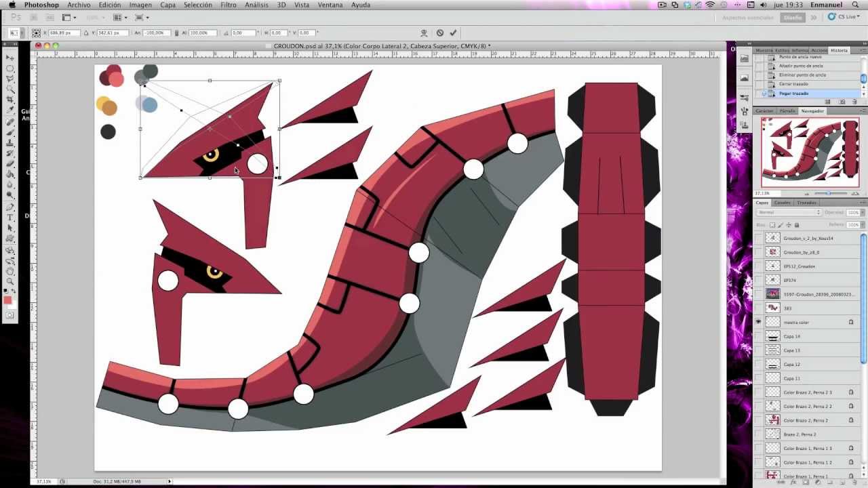Screen dimensions: 868x488
Task: Create new snapshot in History panel
Action: (842, 102)
